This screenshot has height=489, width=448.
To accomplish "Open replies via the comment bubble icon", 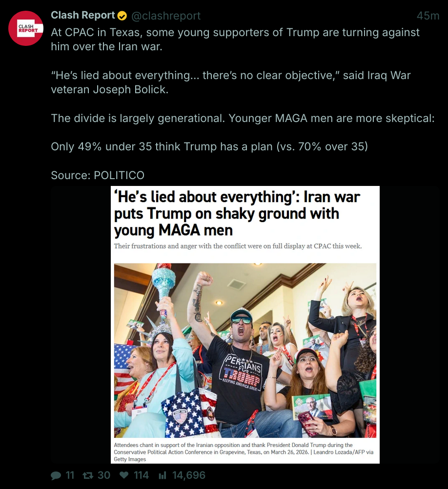I will click(x=56, y=475).
